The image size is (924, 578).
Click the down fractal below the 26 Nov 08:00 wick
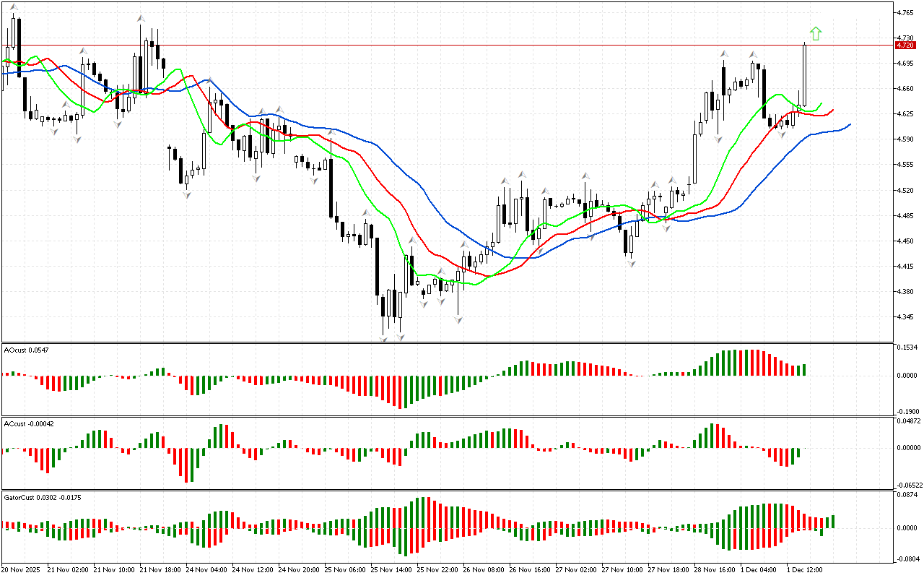pos(458,319)
